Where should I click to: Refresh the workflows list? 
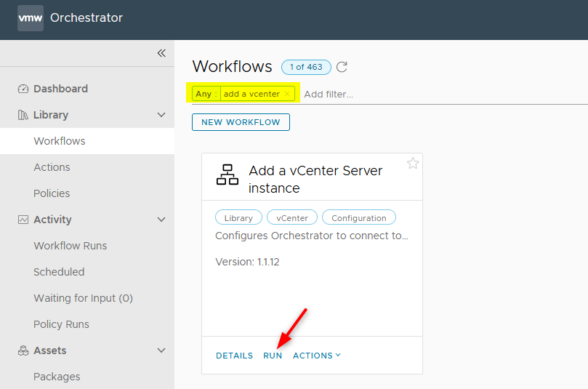(x=342, y=67)
